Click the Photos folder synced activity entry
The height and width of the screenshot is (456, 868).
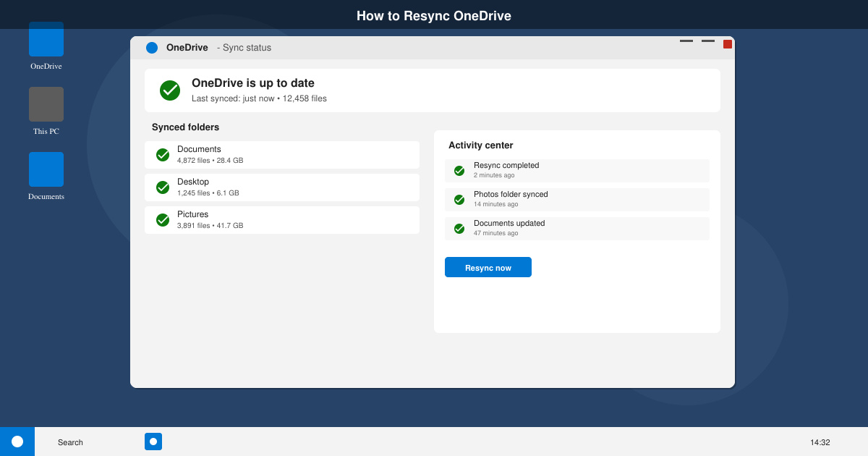[x=577, y=200]
